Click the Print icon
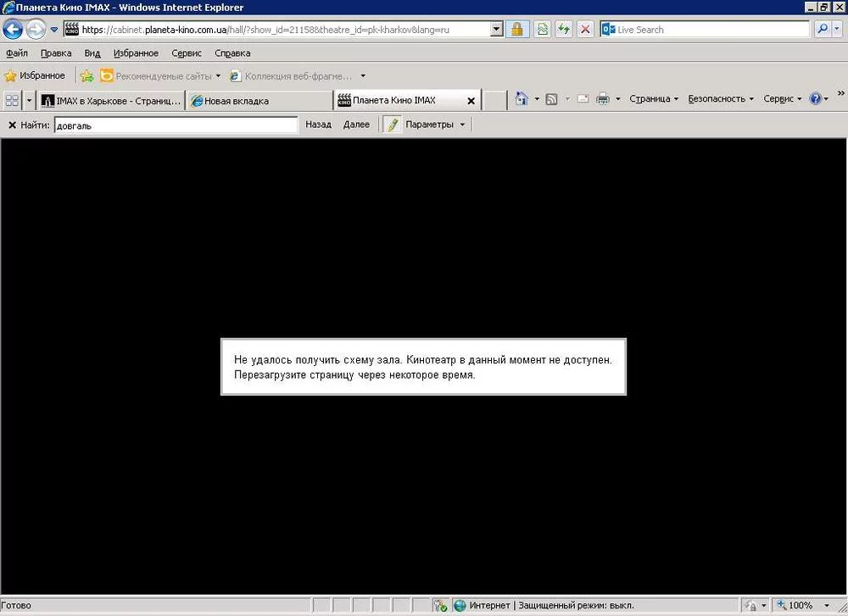 click(x=602, y=98)
